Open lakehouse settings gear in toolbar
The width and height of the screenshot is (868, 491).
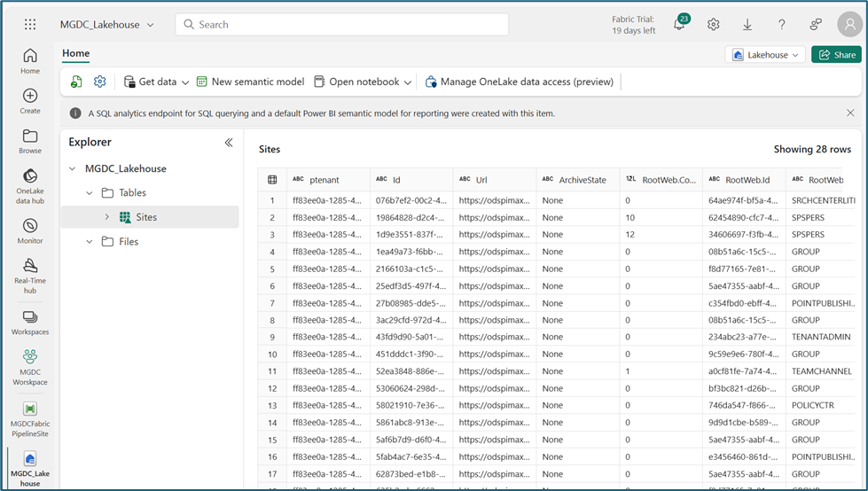tap(99, 82)
